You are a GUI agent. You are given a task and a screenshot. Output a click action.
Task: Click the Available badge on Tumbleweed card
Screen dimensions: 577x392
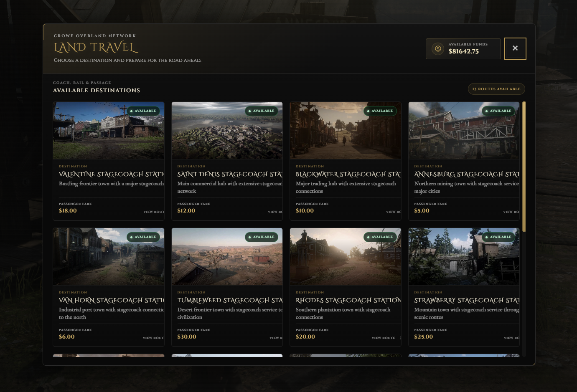262,237
